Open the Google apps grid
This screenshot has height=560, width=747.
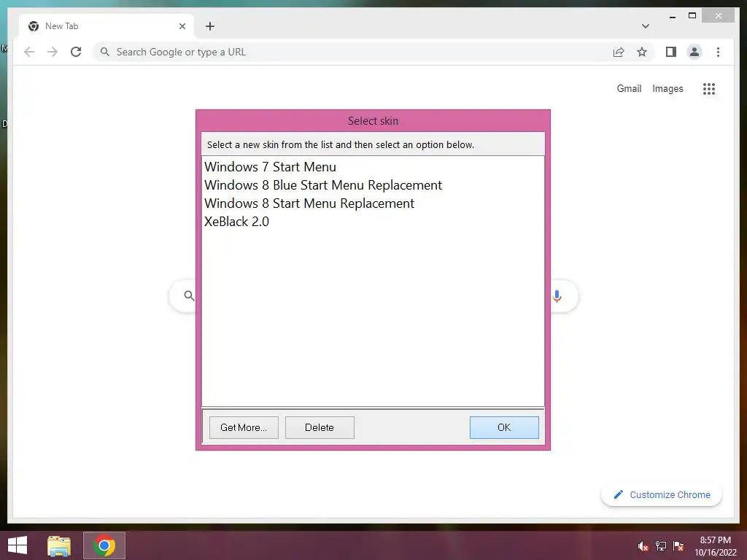[x=709, y=88]
